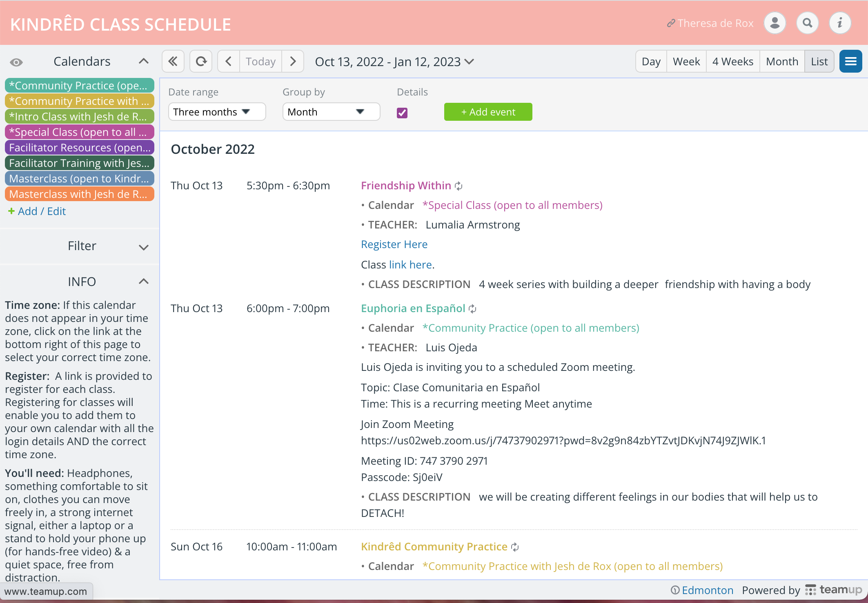Image resolution: width=868 pixels, height=603 pixels.
Task: Open the Date range dropdown
Action: (x=217, y=112)
